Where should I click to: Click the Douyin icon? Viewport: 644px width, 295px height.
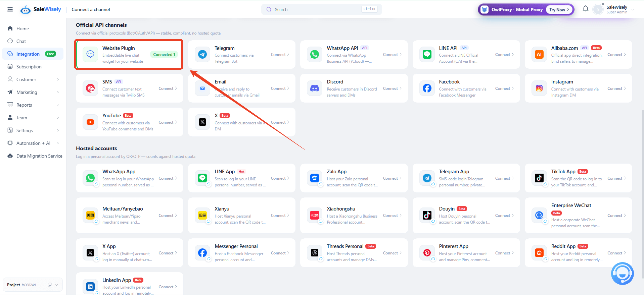pos(427,216)
